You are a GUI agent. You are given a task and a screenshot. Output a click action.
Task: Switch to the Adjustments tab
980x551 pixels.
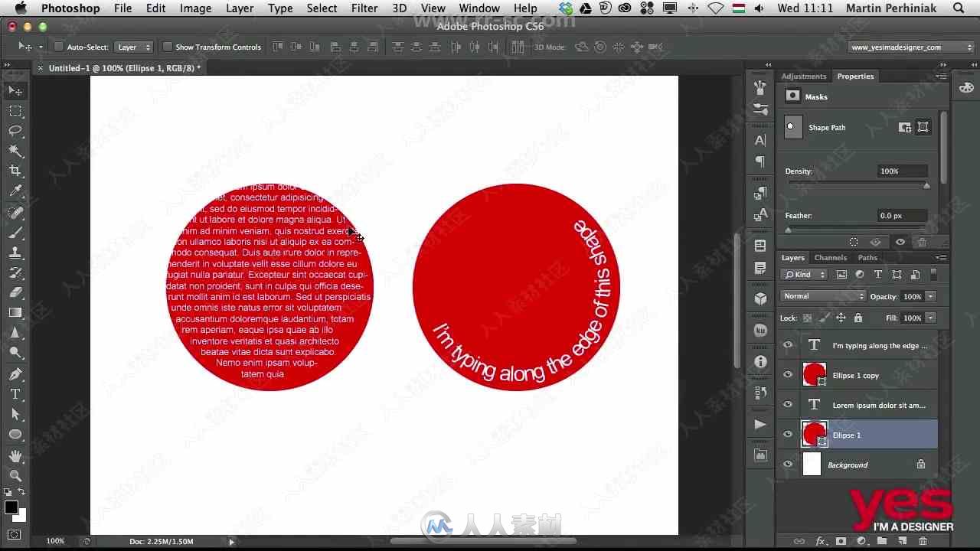[x=804, y=77]
